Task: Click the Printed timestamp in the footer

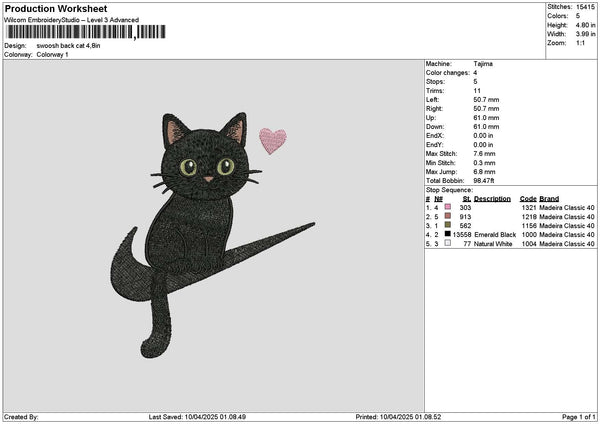Action: point(398,417)
